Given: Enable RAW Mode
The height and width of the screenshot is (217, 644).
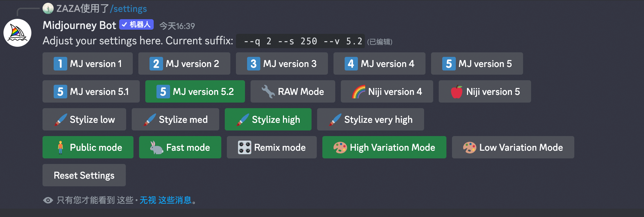Looking at the screenshot, I should [x=293, y=91].
